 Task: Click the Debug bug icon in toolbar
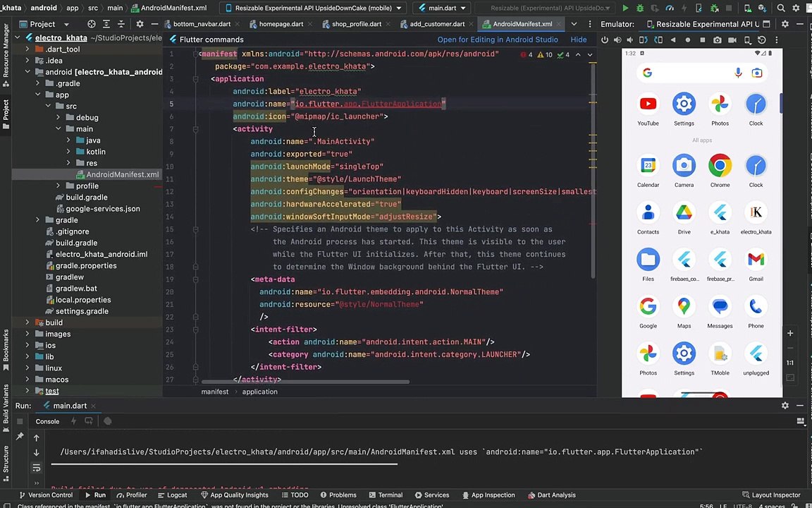coord(640,8)
